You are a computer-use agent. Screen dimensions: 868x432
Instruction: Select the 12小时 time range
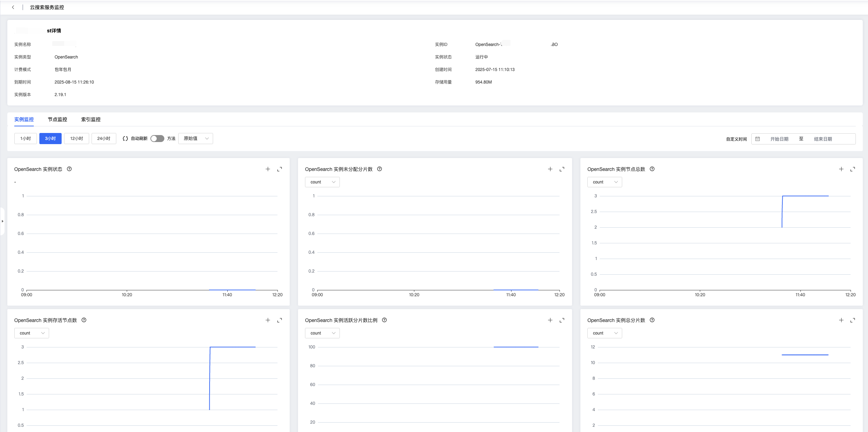[77, 139]
